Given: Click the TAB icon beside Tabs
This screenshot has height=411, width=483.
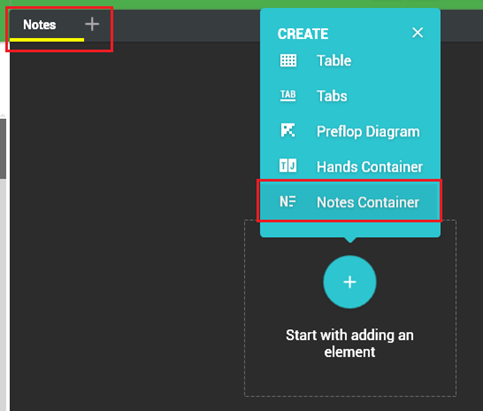Looking at the screenshot, I should pos(288,96).
